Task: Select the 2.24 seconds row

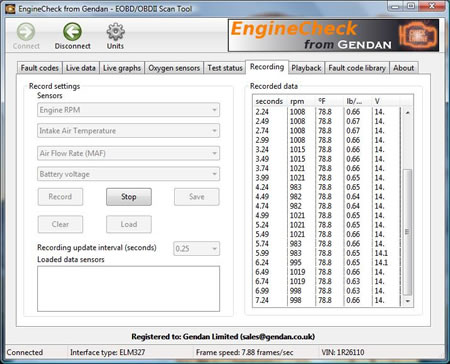Action: click(327, 112)
